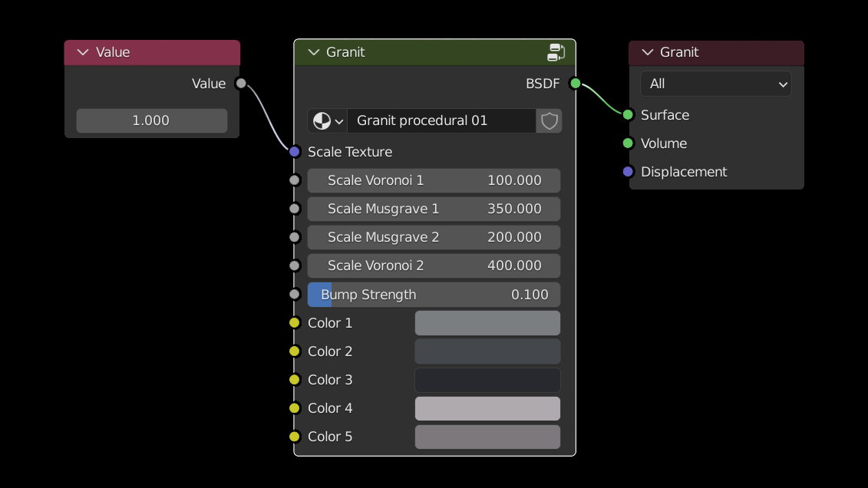The image size is (868, 488).
Task: Collapse the Granit material output node
Action: click(647, 52)
